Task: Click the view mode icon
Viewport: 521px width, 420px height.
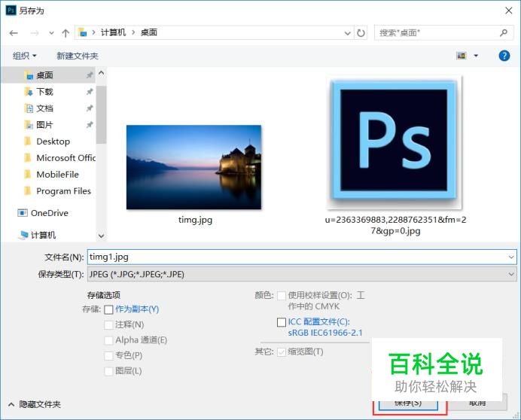Action: pyautogui.click(x=462, y=56)
